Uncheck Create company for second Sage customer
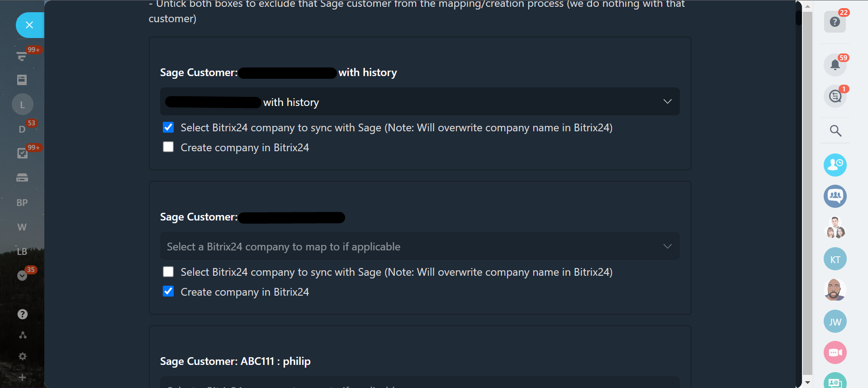The height and width of the screenshot is (388, 868). tap(168, 292)
